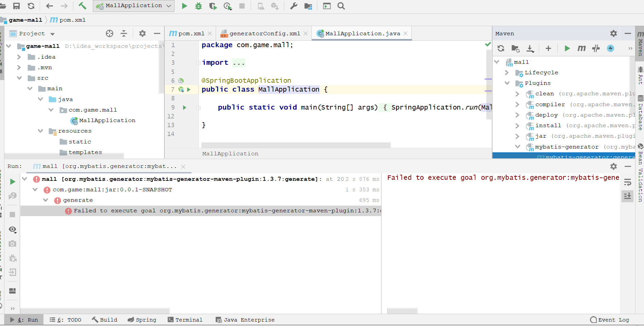Collapse the src folder
This screenshot has height=326, width=644.
[x=19, y=78]
